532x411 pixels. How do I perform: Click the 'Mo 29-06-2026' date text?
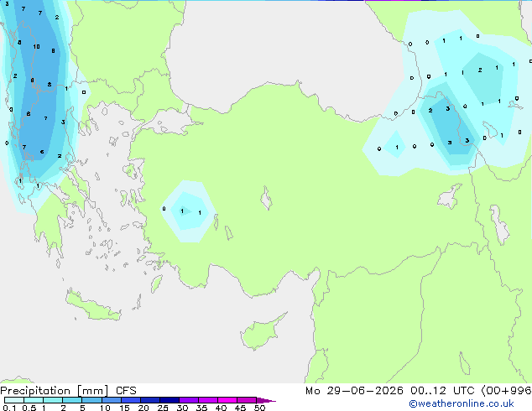pyautogui.click(x=354, y=391)
